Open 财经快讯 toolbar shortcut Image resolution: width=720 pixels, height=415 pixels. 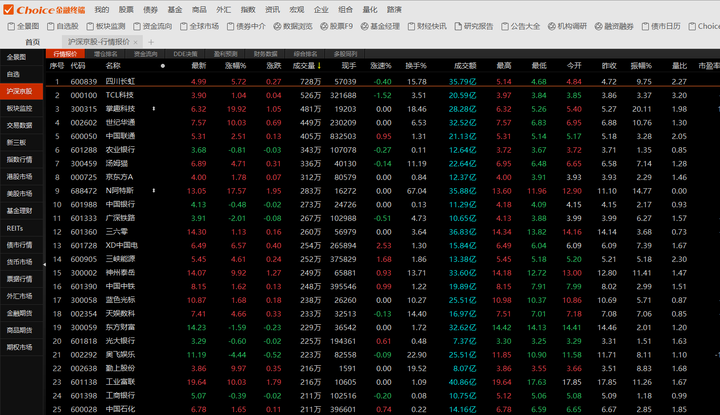[427, 27]
